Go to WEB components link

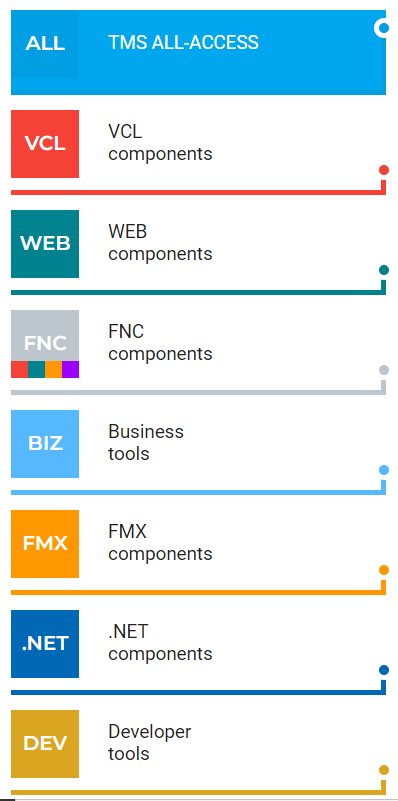(160, 243)
